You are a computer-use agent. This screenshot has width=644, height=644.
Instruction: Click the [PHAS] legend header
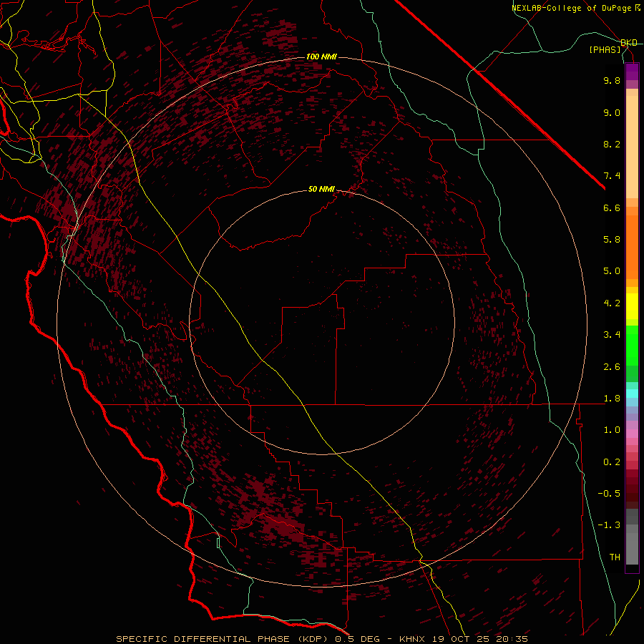(605, 49)
